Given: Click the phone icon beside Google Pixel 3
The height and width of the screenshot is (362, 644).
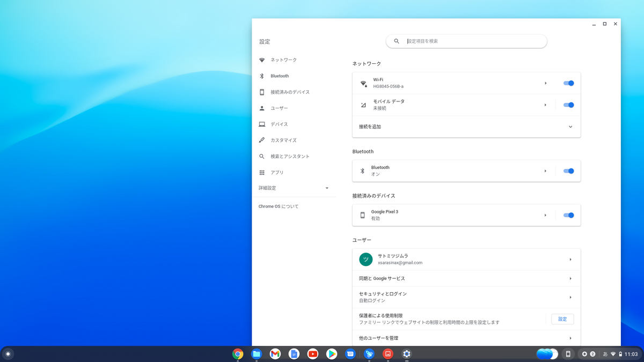Looking at the screenshot, I should (362, 215).
